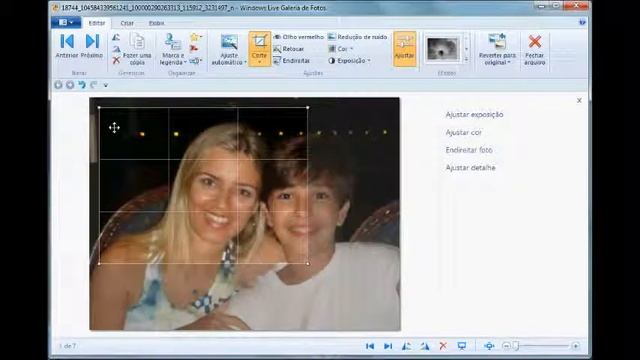Viewport: 640px width, 360px height.
Task: Expand the Endireitar foto section
Action: pos(469,150)
